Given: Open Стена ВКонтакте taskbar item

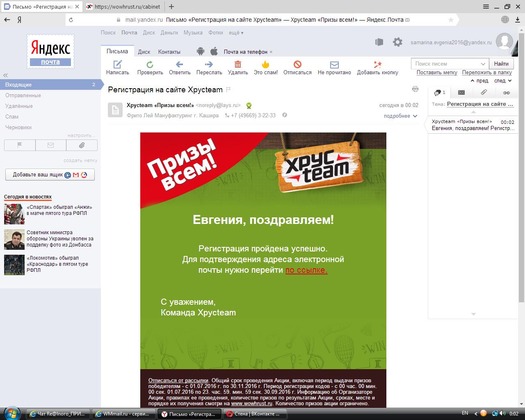Looking at the screenshot, I should coord(255,414).
